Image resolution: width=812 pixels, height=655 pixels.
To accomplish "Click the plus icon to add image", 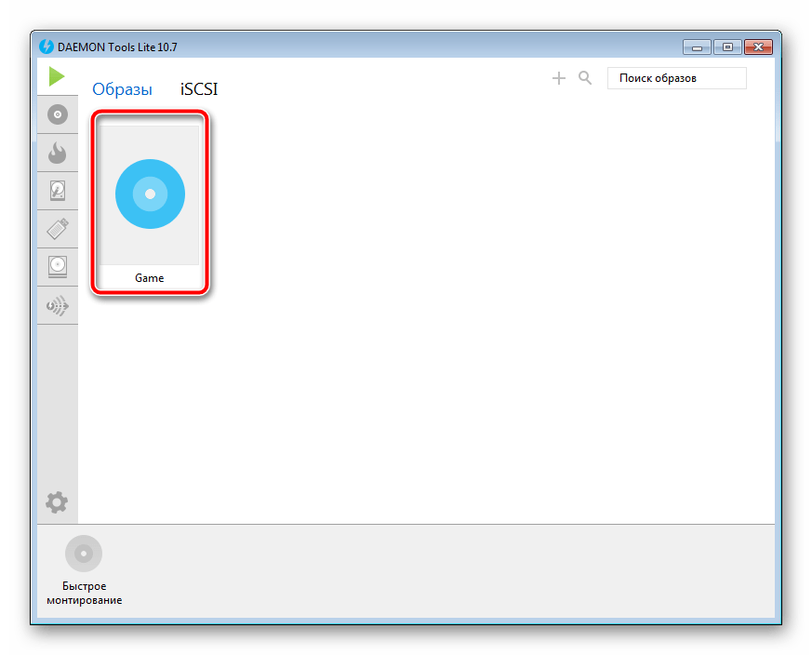I will (559, 78).
